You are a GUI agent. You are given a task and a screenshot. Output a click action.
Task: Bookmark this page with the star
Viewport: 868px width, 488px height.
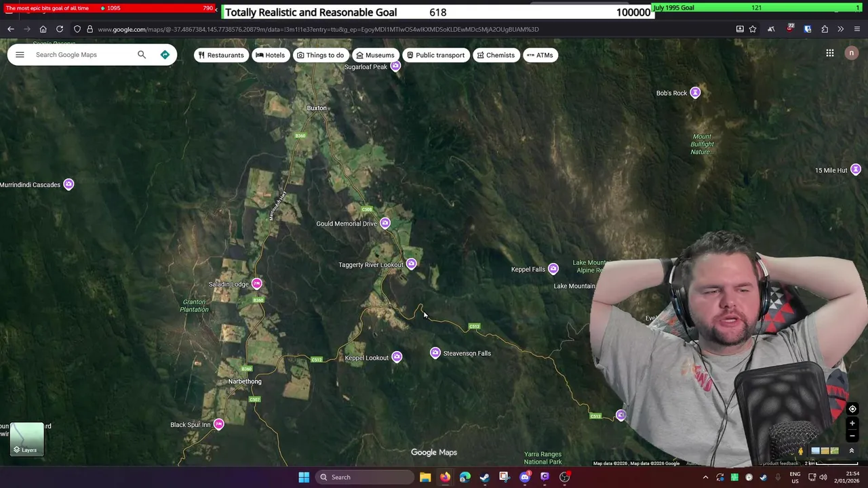click(753, 29)
